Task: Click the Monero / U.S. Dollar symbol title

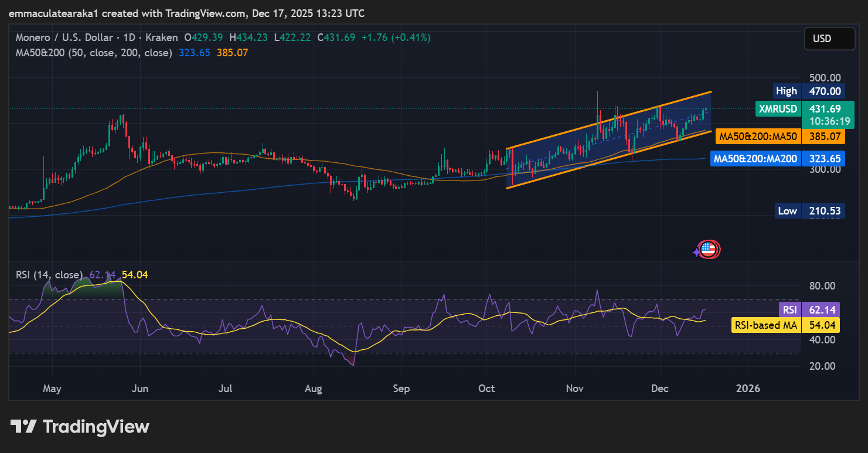Action: 64,38
